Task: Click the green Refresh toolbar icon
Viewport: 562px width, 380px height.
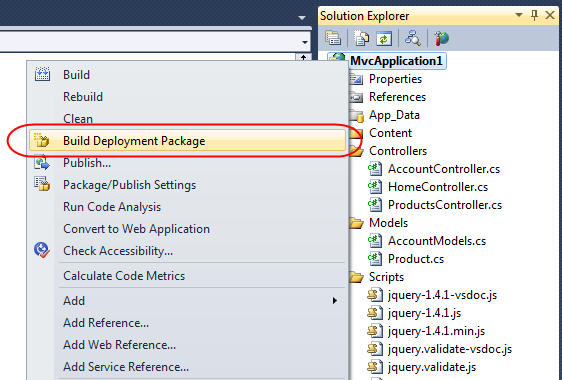Action: pos(384,38)
